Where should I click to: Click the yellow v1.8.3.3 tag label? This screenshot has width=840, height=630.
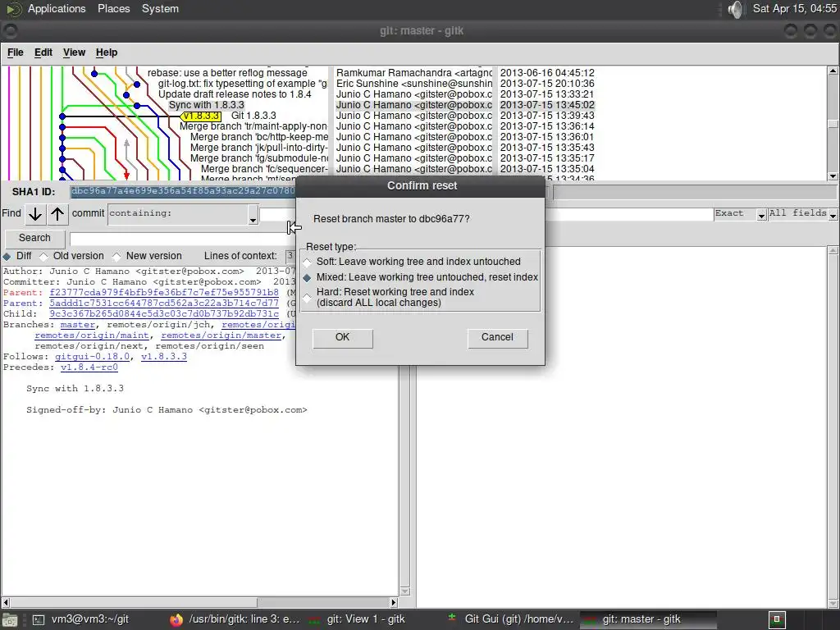pyautogui.click(x=202, y=116)
